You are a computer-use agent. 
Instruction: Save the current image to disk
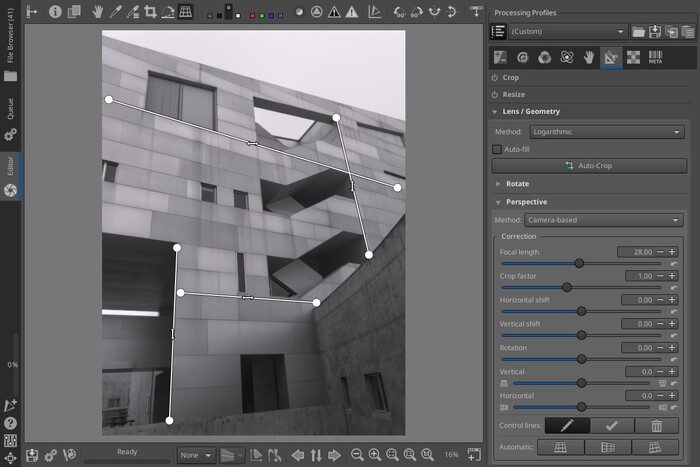(32, 455)
